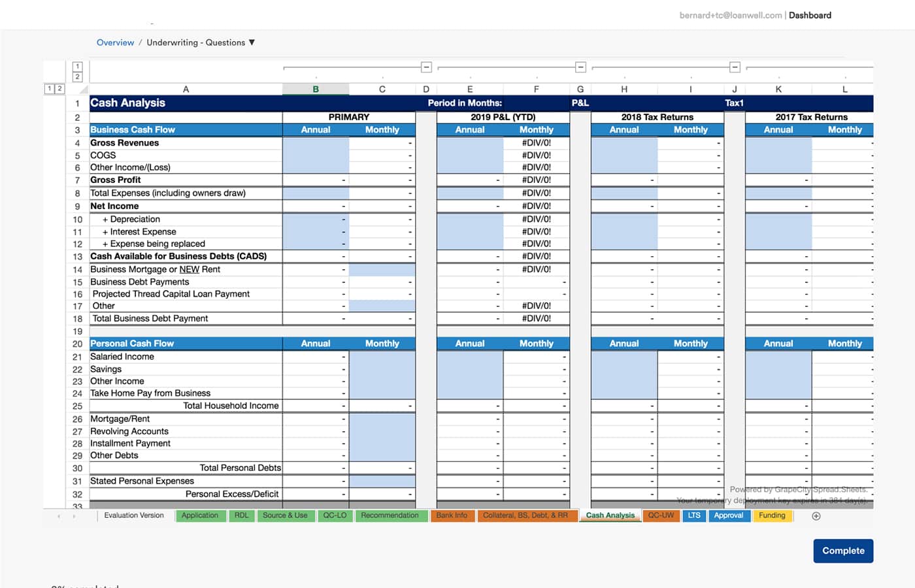Click the 'Revolving Accounts' row label
915x588 pixels.
[129, 431]
